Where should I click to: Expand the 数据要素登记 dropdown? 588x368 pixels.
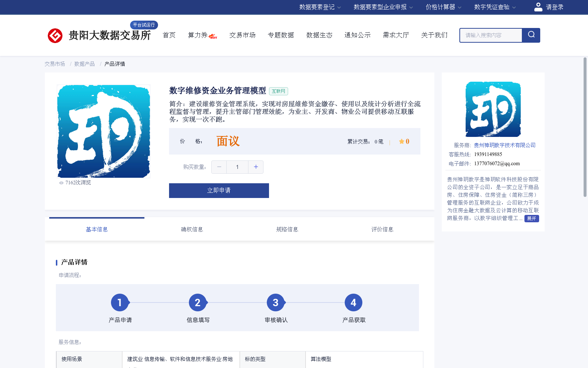click(x=320, y=7)
